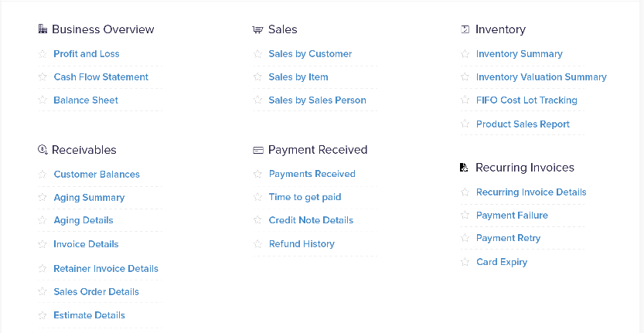Open the Card Expiry report
Screen dimensions: 644x333
[x=502, y=262]
